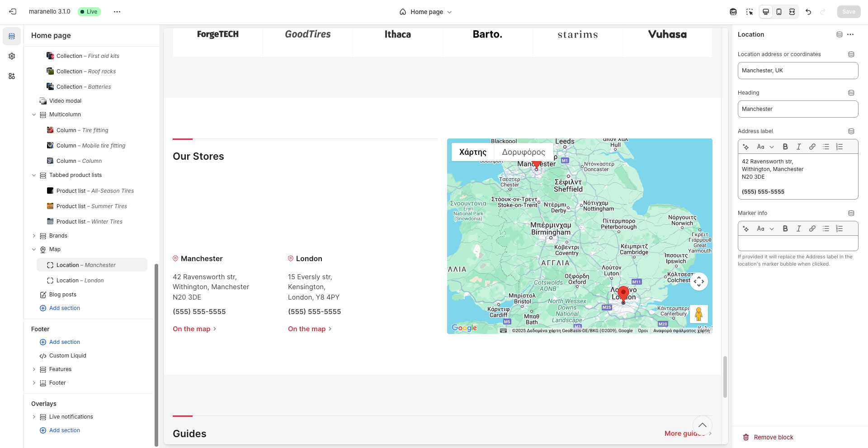
Task: Expand the Brands section
Action: click(x=34, y=236)
